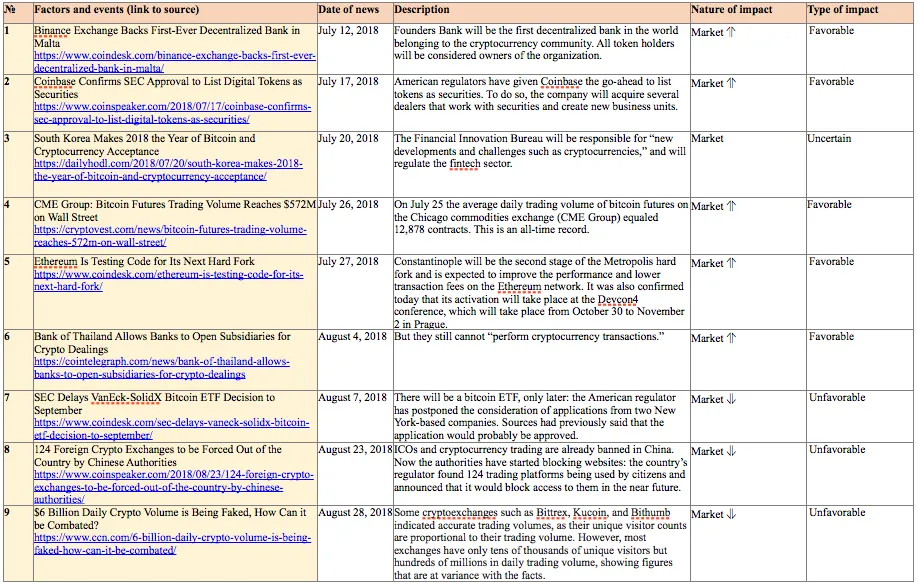Open the coinspeaker Coinbase SEC approval link
Screen dimensions: 918x583
tap(173, 113)
